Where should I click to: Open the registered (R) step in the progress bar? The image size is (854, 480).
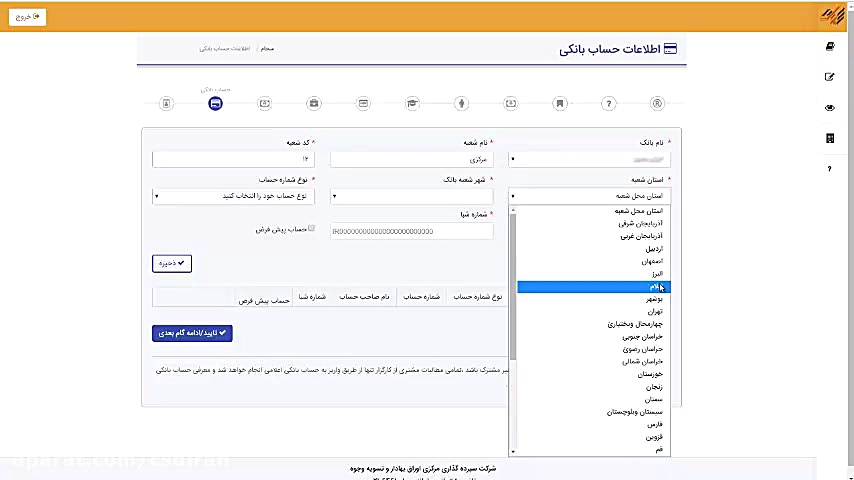657,104
